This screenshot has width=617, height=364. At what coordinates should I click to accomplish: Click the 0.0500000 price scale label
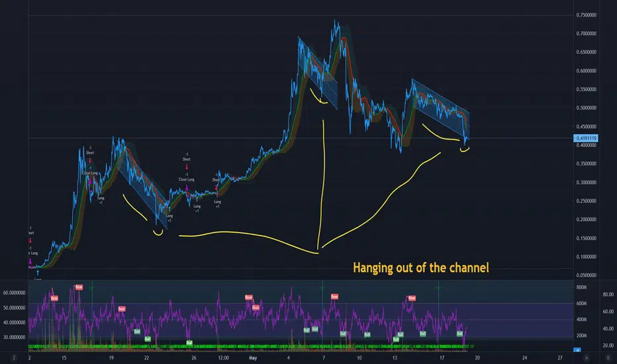click(586, 275)
